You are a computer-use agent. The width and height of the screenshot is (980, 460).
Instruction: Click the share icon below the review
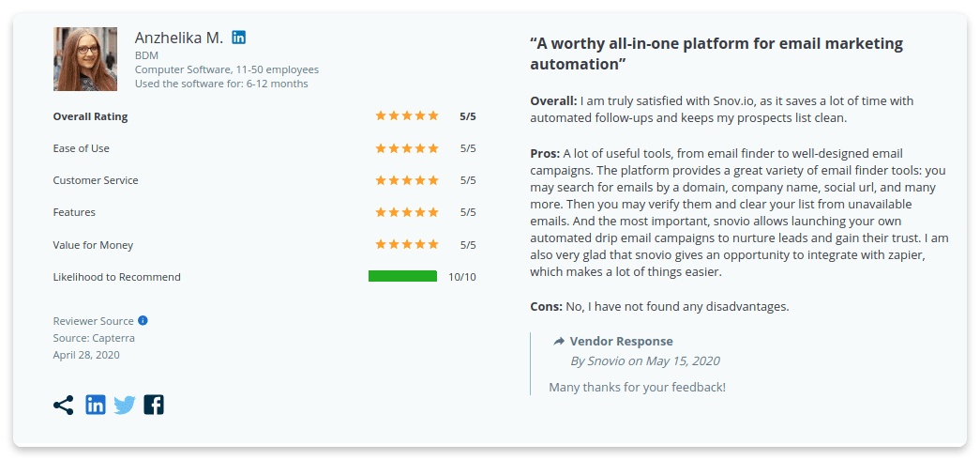pyautogui.click(x=64, y=405)
